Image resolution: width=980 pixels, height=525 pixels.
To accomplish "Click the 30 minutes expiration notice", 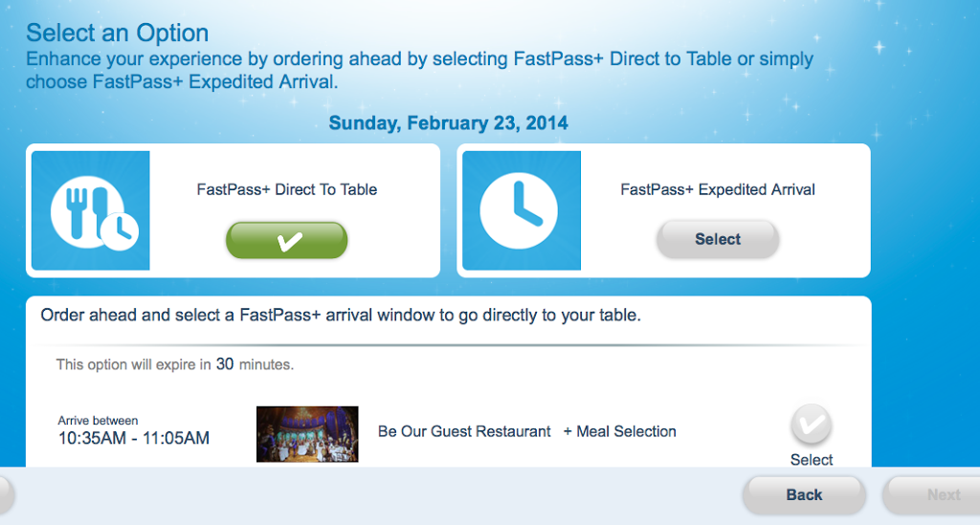I will 175,364.
